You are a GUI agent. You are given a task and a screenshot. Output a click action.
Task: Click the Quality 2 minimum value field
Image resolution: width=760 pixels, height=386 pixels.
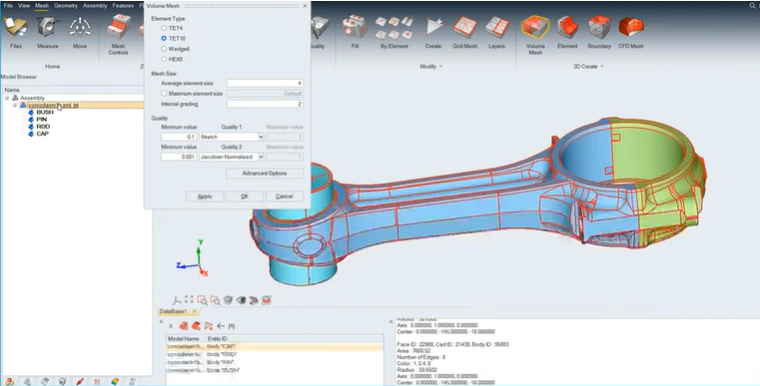(x=179, y=157)
